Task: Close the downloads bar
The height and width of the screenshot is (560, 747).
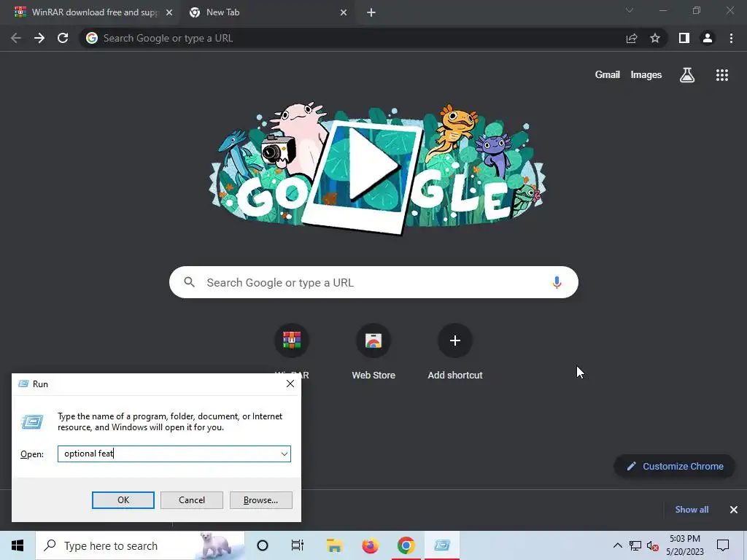Action: tap(734, 510)
